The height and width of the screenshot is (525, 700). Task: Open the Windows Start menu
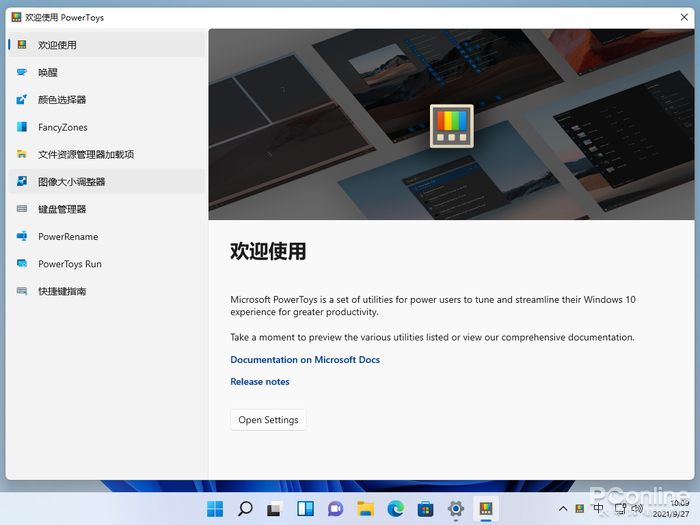215,508
